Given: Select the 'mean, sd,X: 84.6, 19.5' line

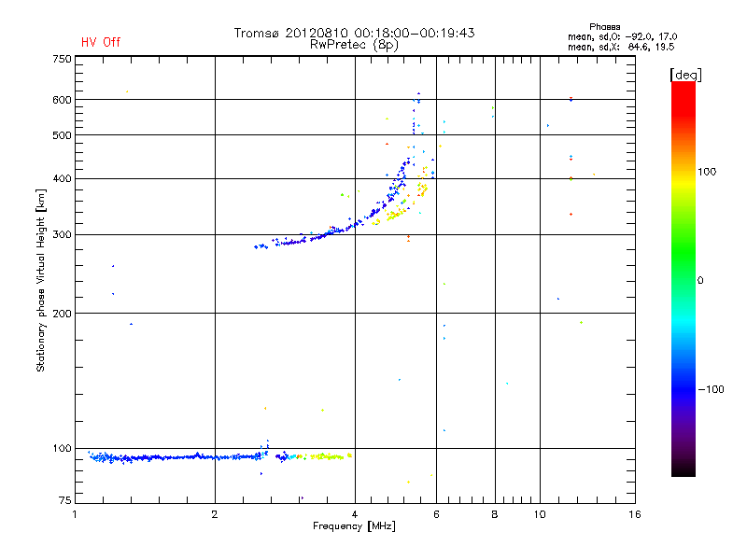Looking at the screenshot, I should [621, 47].
